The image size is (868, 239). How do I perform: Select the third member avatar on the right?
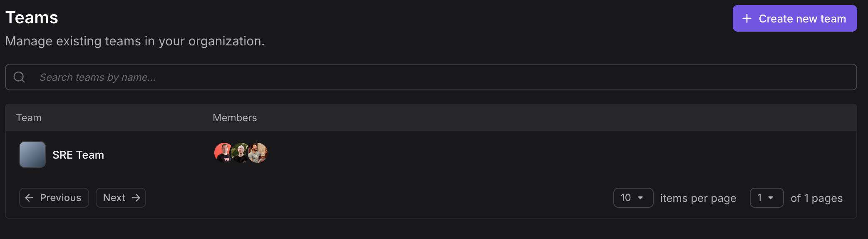pos(258,153)
